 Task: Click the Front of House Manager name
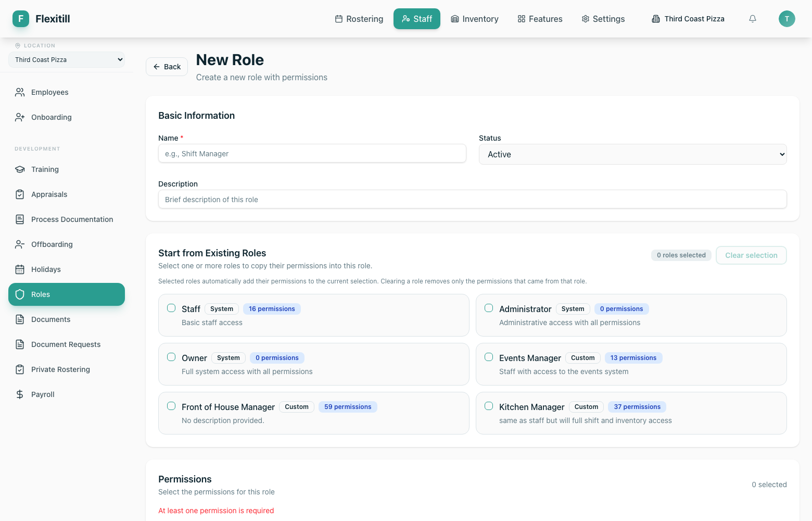click(x=228, y=407)
